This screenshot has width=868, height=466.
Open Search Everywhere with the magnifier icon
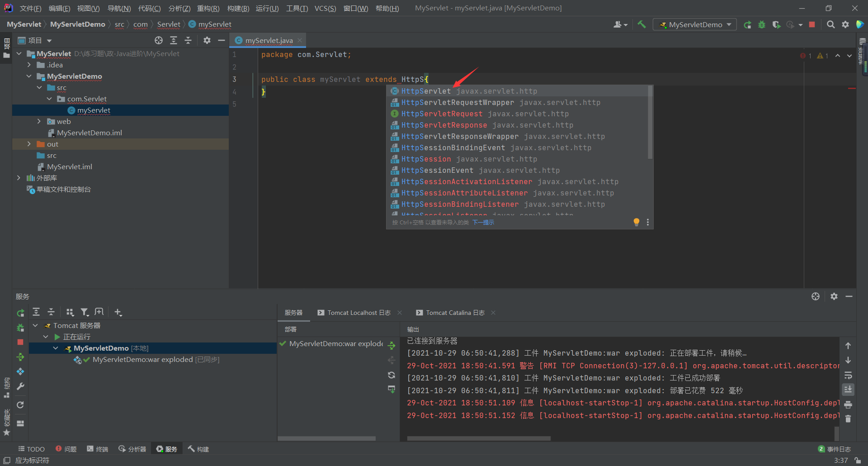[831, 24]
